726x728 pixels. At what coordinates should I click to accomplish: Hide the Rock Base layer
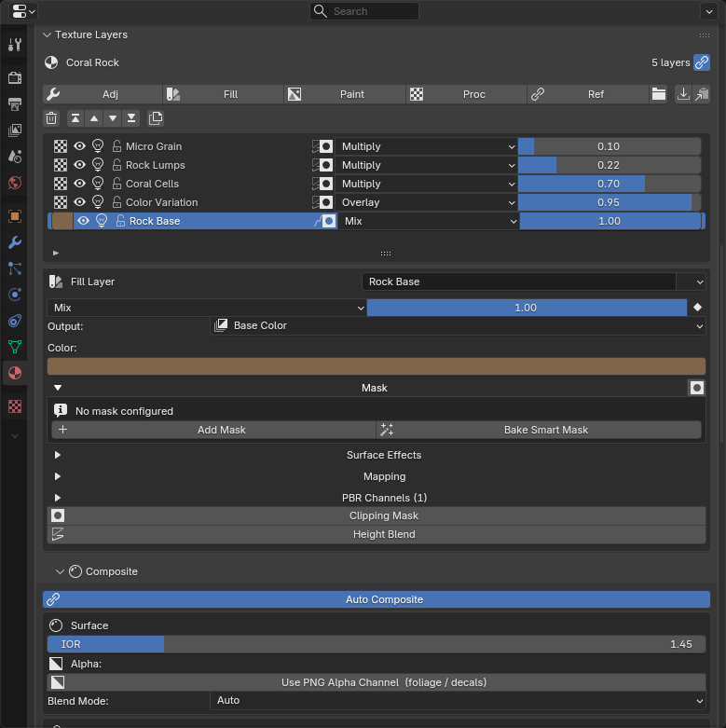pos(83,221)
